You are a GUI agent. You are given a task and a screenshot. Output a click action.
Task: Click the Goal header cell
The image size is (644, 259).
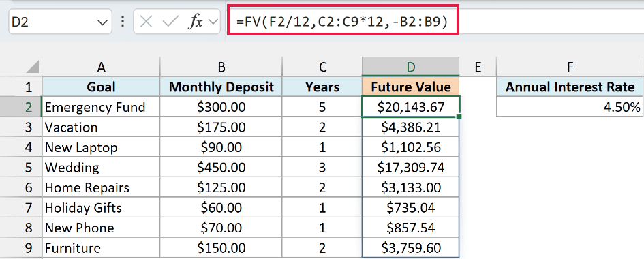(x=101, y=87)
